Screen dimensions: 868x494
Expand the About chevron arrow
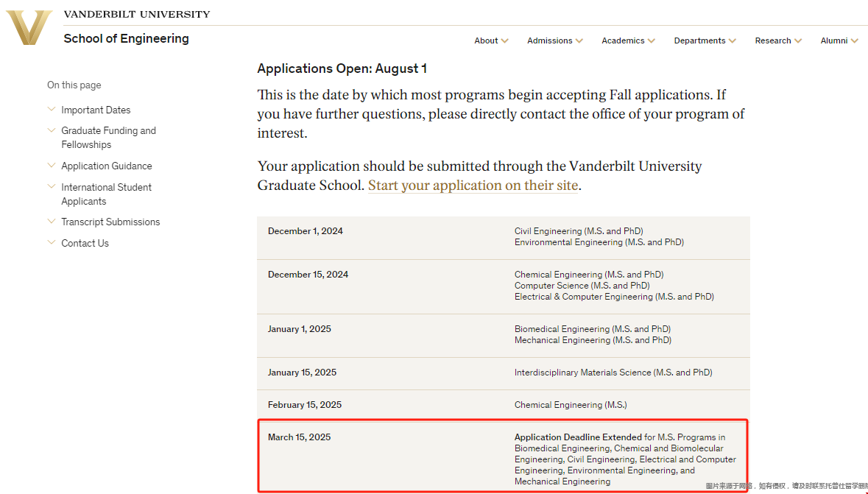(505, 40)
